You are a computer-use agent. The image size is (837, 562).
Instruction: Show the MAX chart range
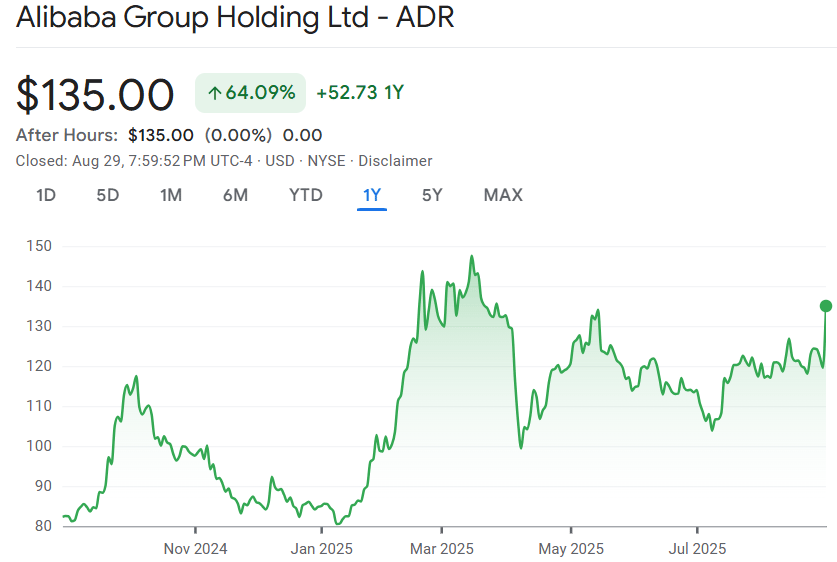click(x=503, y=195)
